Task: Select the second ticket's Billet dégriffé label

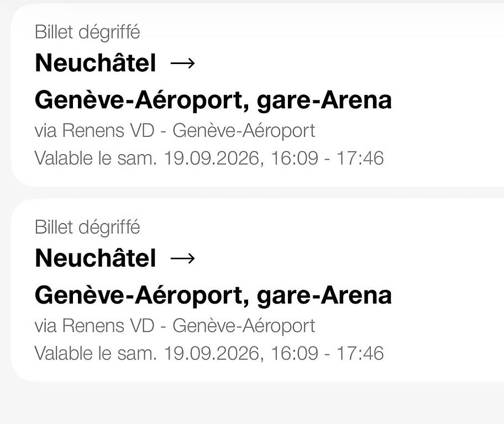Action: pos(87,227)
